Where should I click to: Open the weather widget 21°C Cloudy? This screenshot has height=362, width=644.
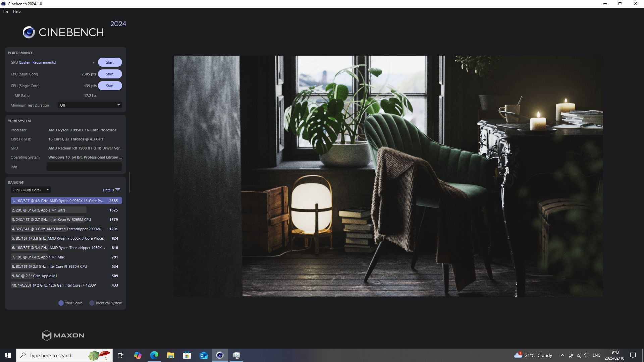[533, 355]
